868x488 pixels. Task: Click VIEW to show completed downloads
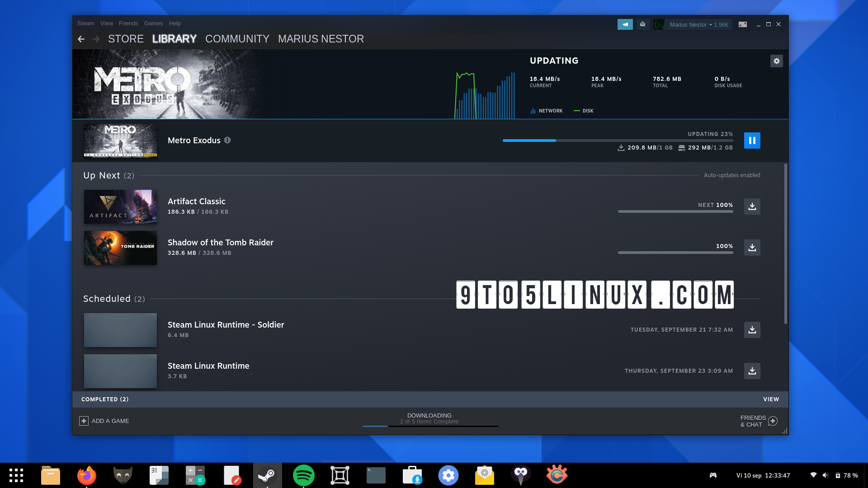pyautogui.click(x=771, y=399)
